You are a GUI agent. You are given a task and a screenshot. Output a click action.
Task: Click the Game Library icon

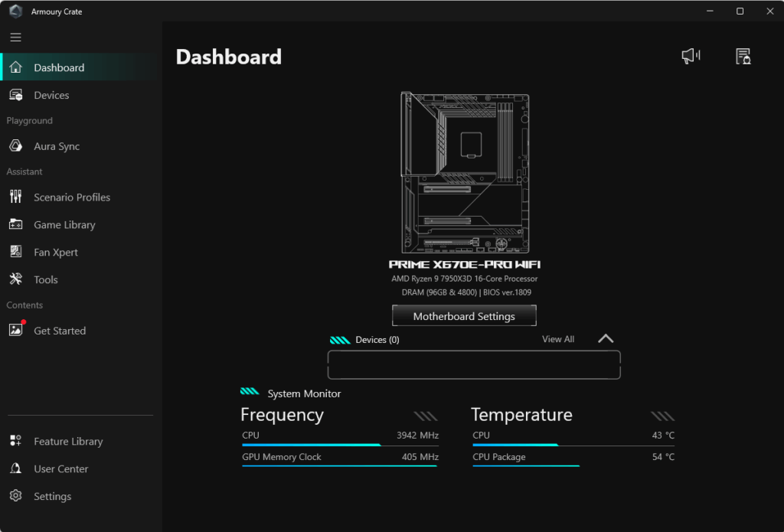[15, 224]
